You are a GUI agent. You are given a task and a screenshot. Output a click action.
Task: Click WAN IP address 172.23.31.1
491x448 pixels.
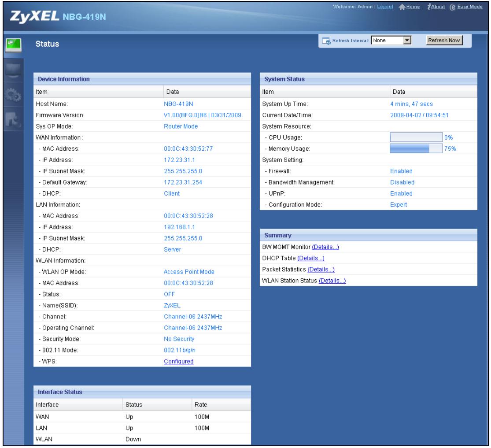click(179, 160)
